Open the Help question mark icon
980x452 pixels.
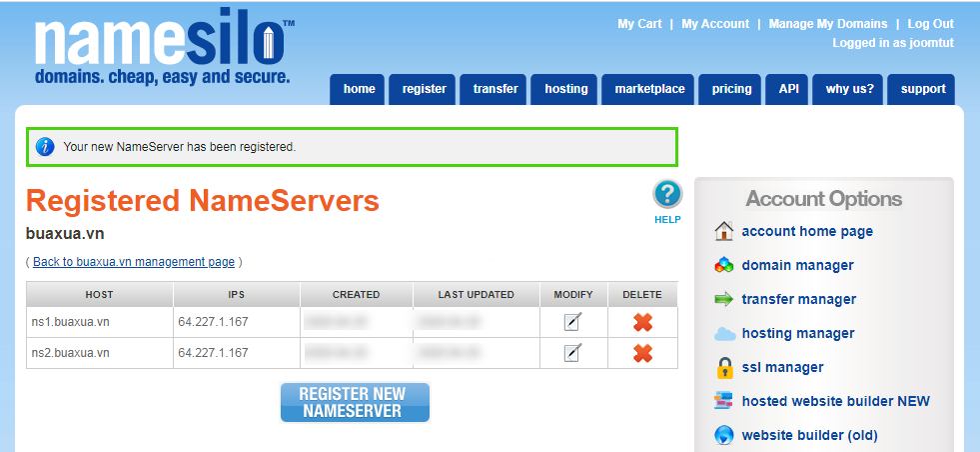coord(667,194)
